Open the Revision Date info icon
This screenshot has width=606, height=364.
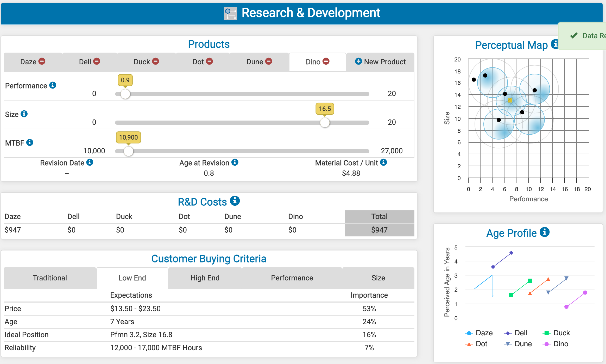pos(90,162)
